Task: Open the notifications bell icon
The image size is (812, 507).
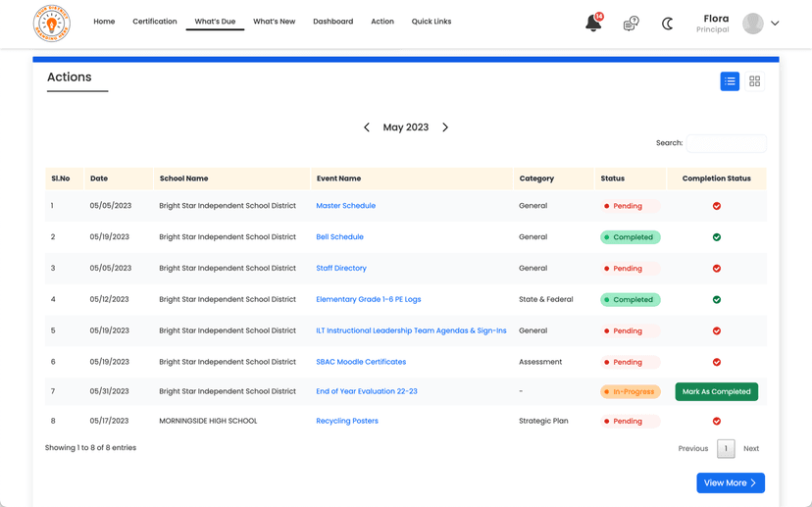Action: [x=593, y=23]
